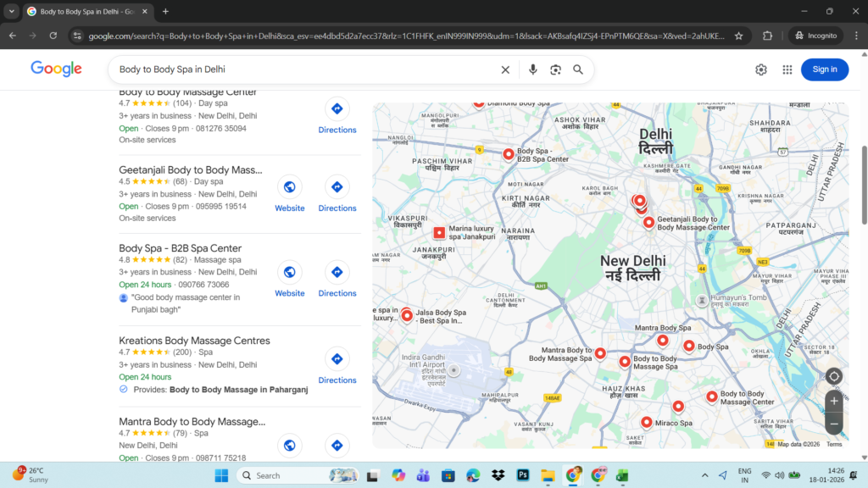Show hidden system tray icons

click(x=704, y=475)
